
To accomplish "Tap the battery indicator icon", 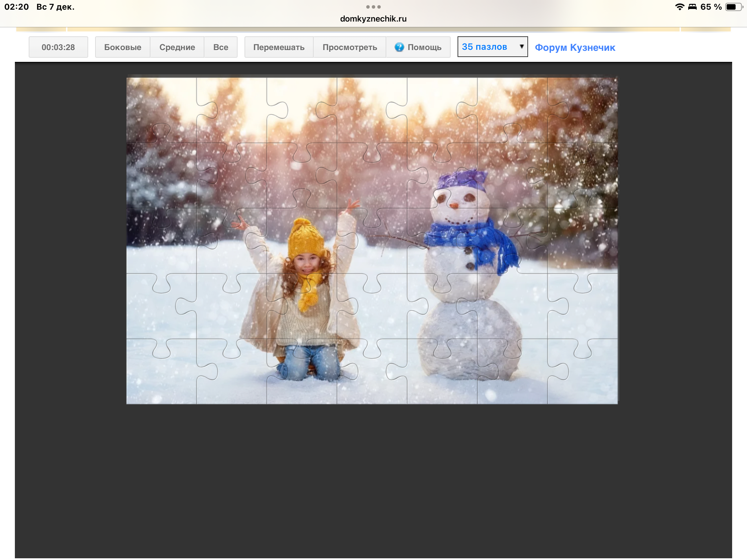I will [733, 7].
